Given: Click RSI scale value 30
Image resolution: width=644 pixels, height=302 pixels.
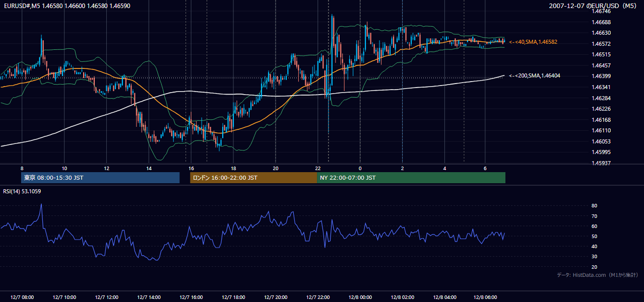Looking at the screenshot, I should 594,257.
